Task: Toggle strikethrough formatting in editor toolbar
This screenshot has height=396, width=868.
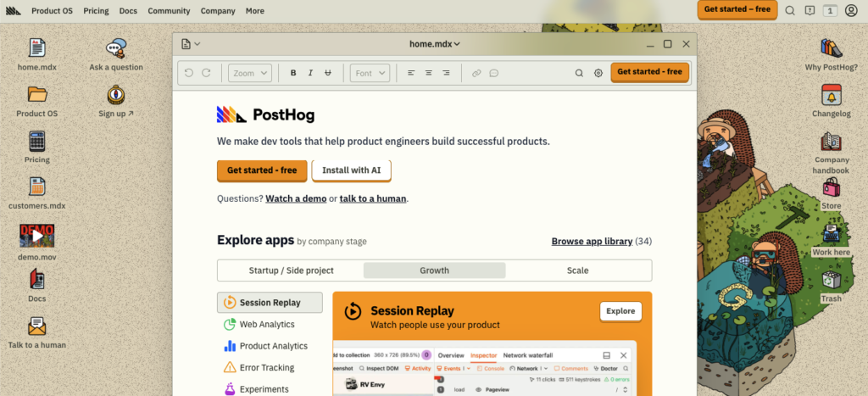Action: coord(328,73)
